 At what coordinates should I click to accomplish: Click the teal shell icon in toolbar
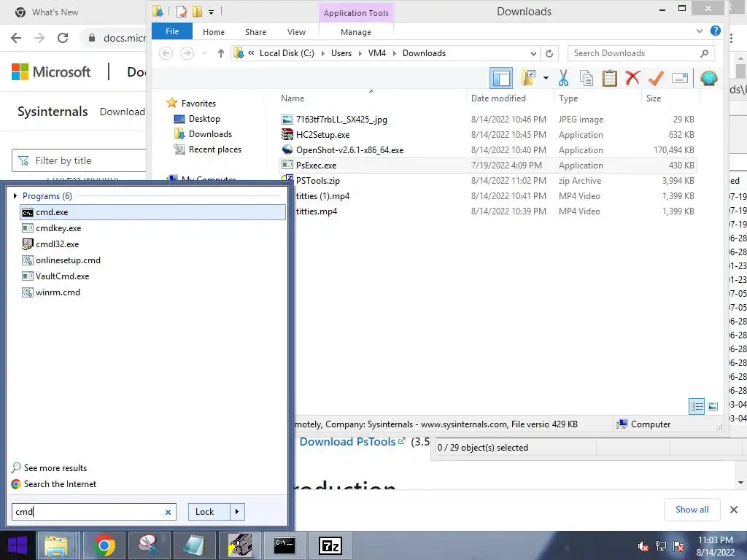pyautogui.click(x=709, y=78)
